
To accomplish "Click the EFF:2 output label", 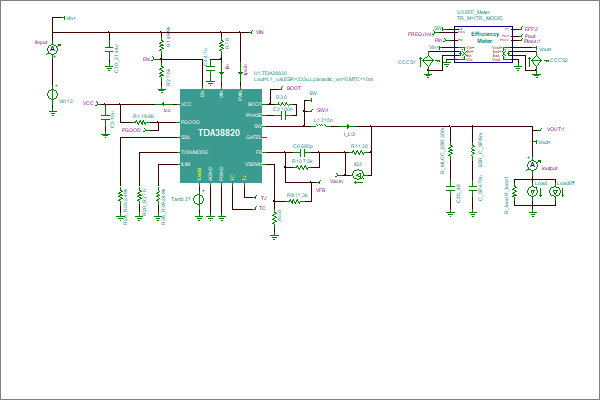I will coord(531,29).
